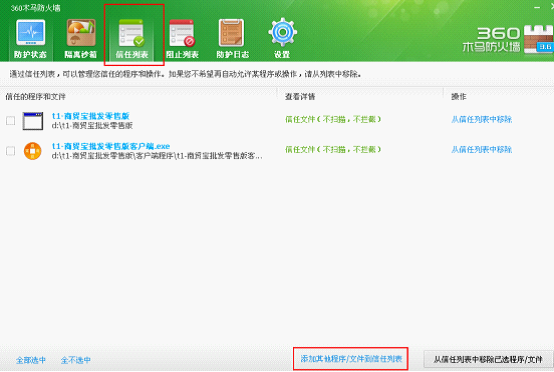This screenshot has width=554, height=372.
Task: Open the 隔离沙箱 sandbox icon
Action: pos(81,39)
